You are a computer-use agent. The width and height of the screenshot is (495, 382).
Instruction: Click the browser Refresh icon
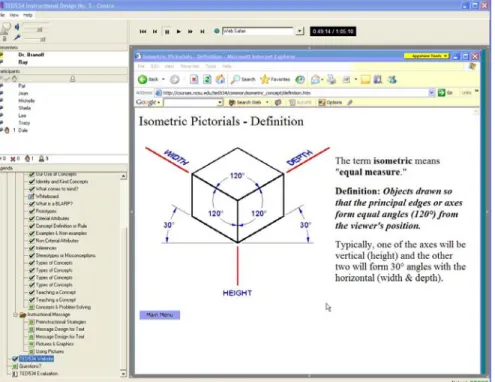(207, 79)
